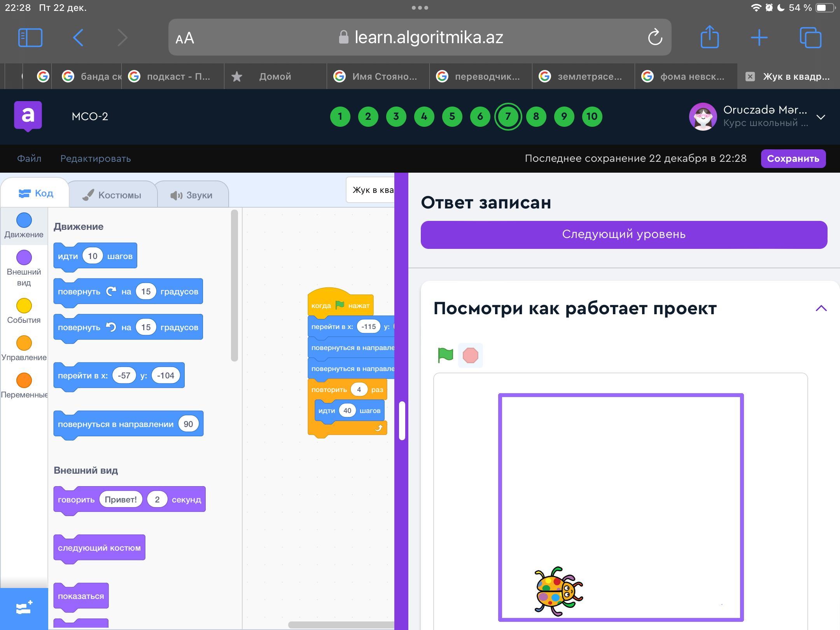Switch to the Имя Стояно... browser tab
840x630 pixels.
click(378, 77)
